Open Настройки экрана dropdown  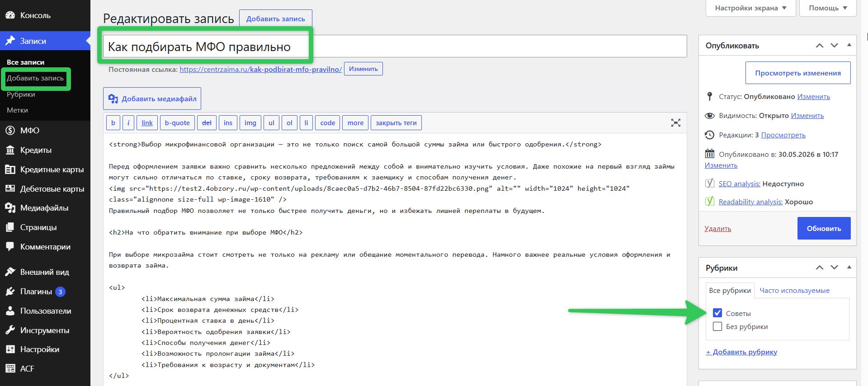pyautogui.click(x=750, y=8)
